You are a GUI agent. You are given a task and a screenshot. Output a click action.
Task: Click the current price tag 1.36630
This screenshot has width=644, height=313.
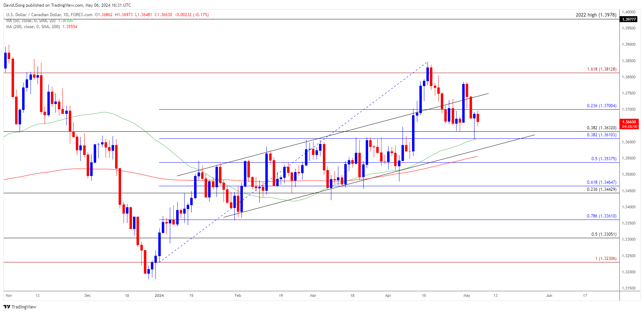(x=630, y=124)
